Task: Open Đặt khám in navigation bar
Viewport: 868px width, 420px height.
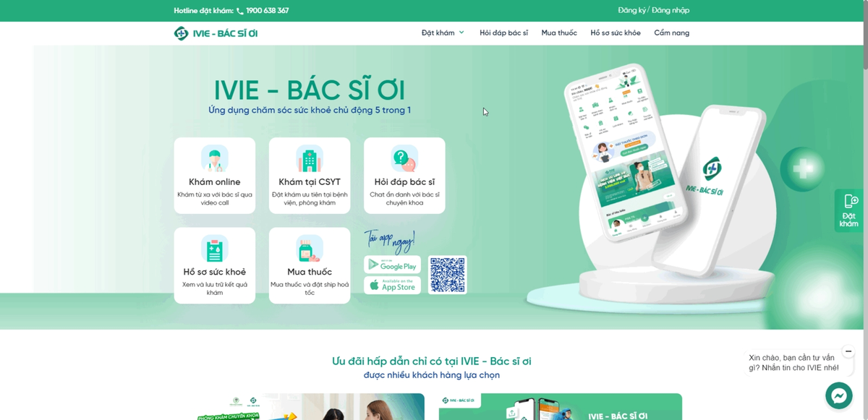Action: click(438, 33)
